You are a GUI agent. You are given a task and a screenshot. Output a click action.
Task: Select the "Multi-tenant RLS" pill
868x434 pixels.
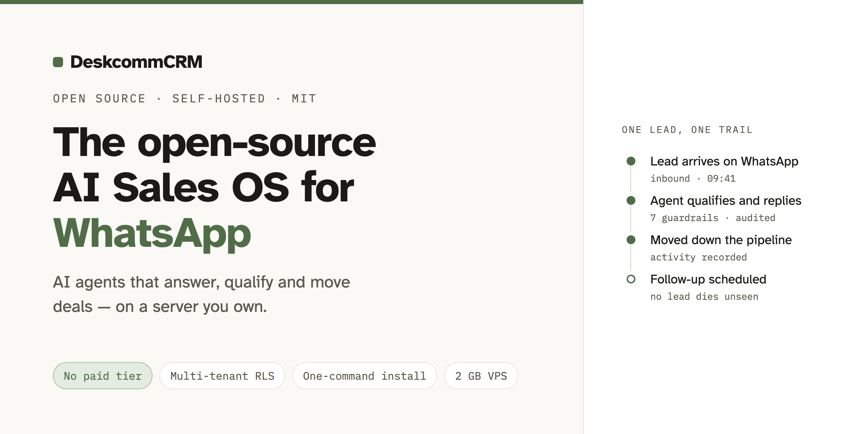(222, 376)
